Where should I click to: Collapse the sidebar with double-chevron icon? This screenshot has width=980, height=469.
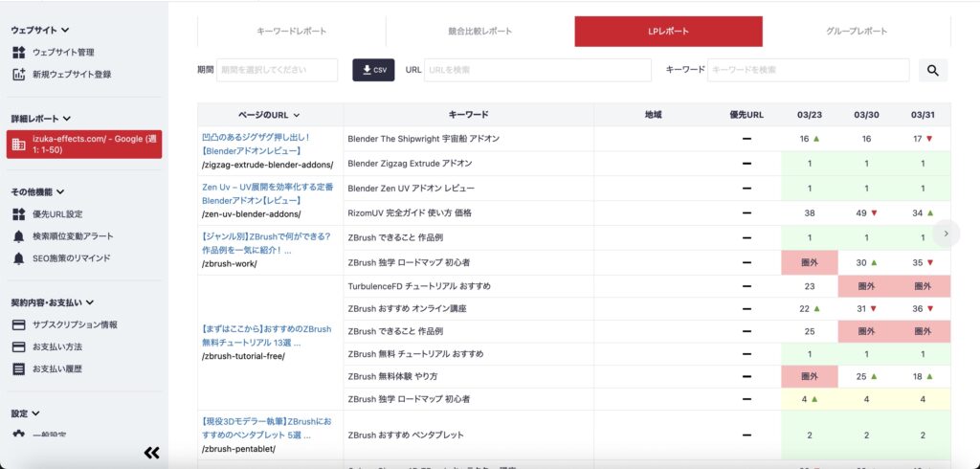pyautogui.click(x=151, y=453)
